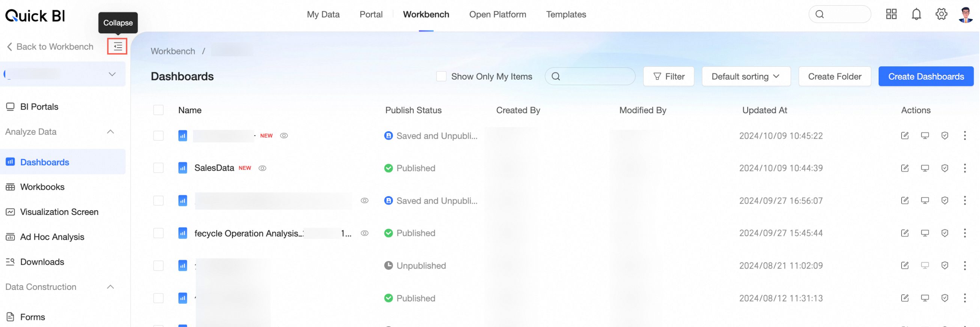The height and width of the screenshot is (327, 980).
Task: Select the SalesData row checkbox
Action: pos(158,168)
